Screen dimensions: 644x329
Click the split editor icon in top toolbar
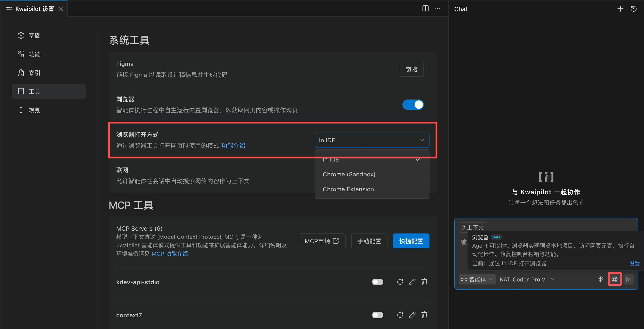point(425,8)
